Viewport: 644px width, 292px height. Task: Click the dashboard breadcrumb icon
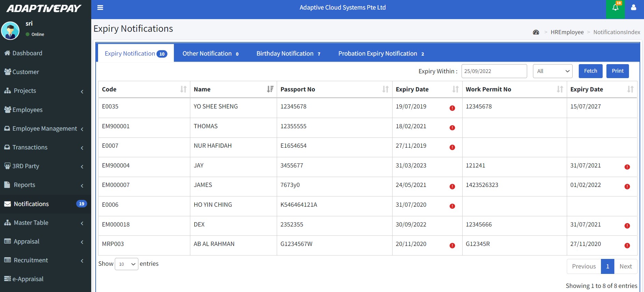536,32
